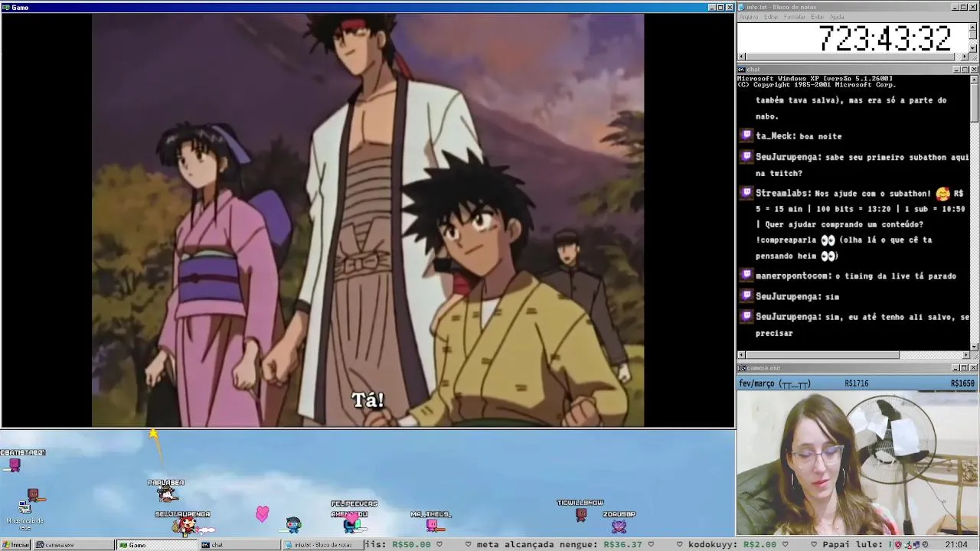This screenshot has width=980, height=551.
Task: Click camera.exe title bar icon
Action: coord(740,368)
